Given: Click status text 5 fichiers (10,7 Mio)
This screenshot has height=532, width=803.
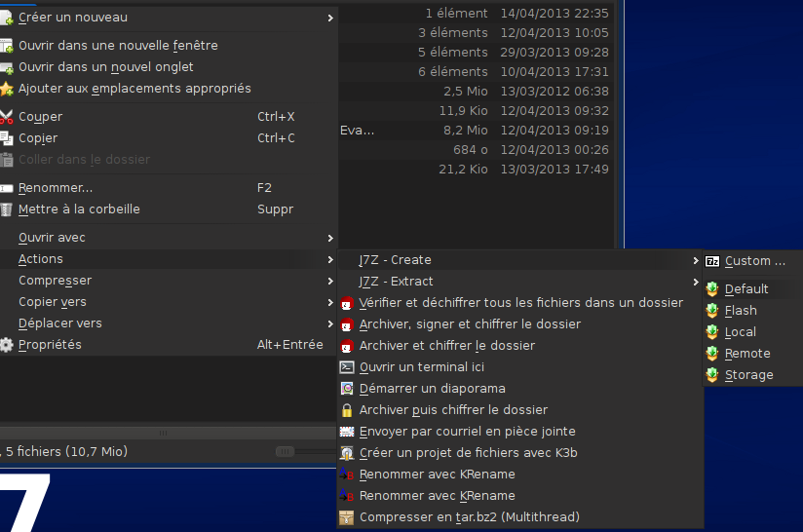Looking at the screenshot, I should (x=66, y=451).
